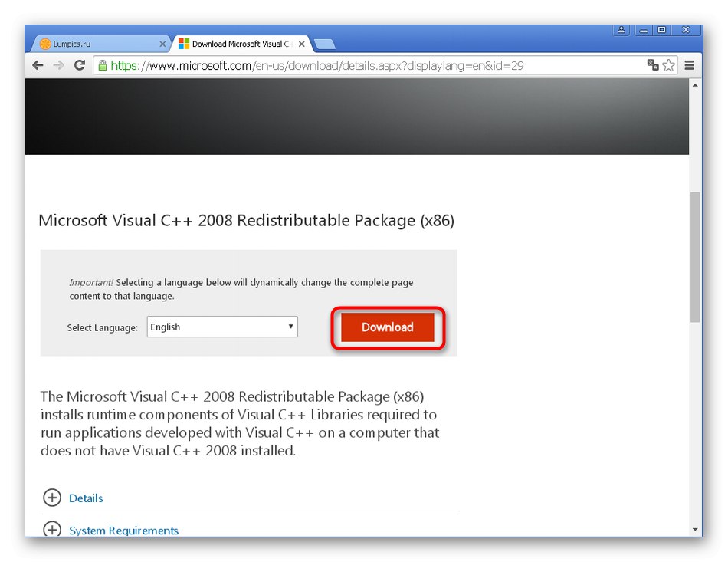Open the Details link
The image size is (728, 562).
click(x=86, y=498)
